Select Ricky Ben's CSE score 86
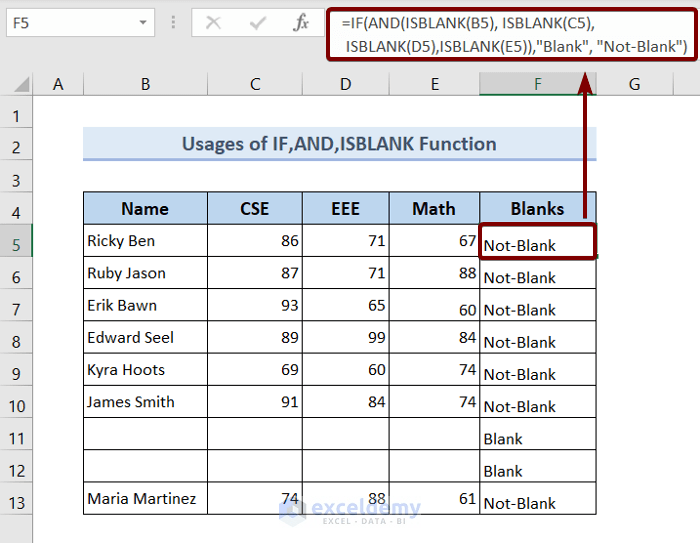Screen dimensions: 700x543 [x=255, y=241]
